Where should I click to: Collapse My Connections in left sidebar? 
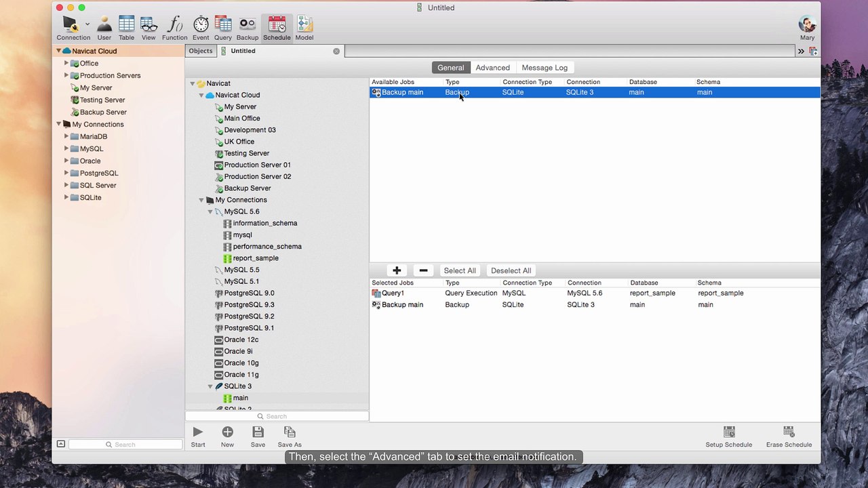click(59, 124)
